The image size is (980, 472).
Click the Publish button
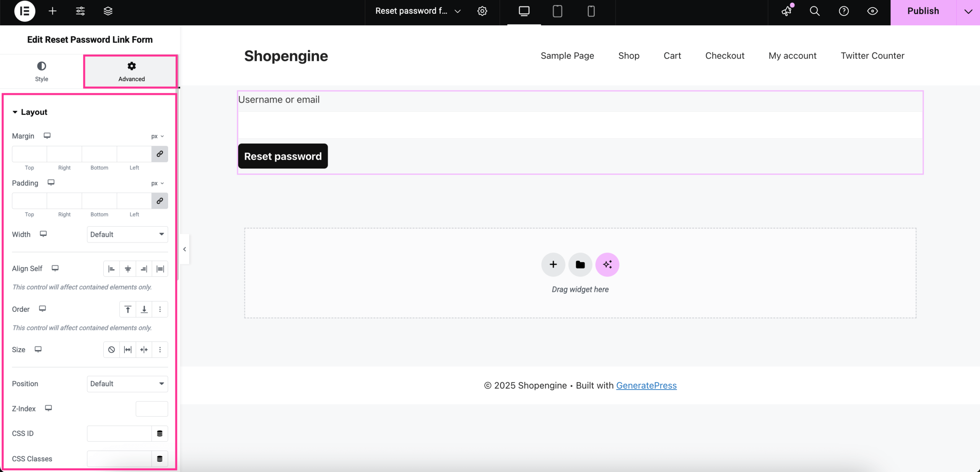tap(923, 11)
